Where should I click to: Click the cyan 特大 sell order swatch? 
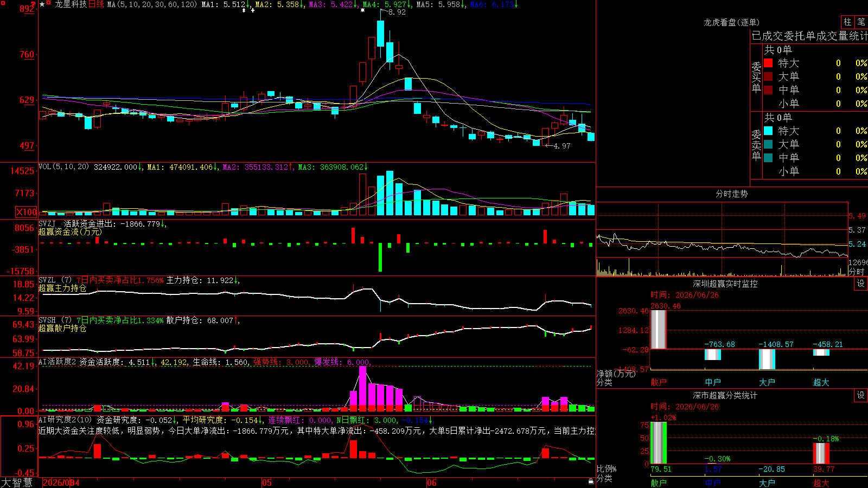[x=768, y=131]
